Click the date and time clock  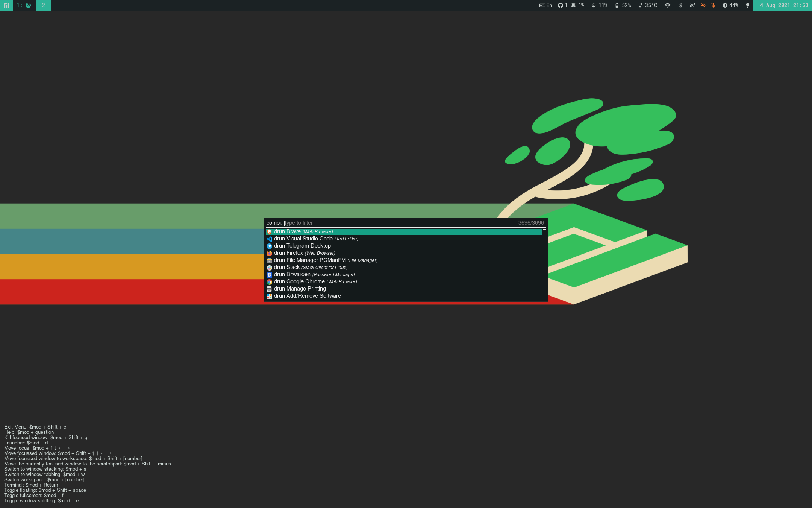(783, 5)
